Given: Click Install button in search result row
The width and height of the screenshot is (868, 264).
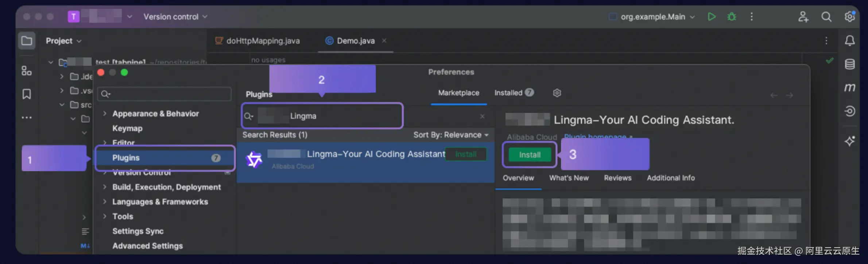Looking at the screenshot, I should click(x=466, y=154).
